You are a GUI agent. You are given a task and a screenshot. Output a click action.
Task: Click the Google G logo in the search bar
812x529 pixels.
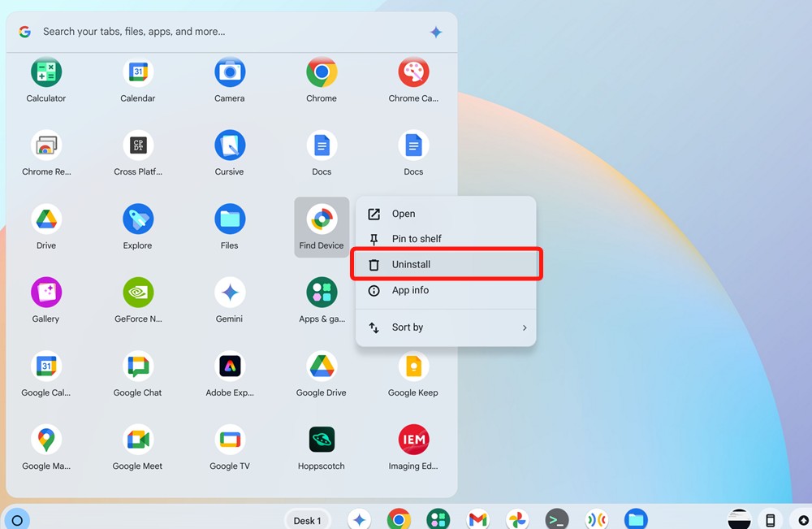point(25,32)
